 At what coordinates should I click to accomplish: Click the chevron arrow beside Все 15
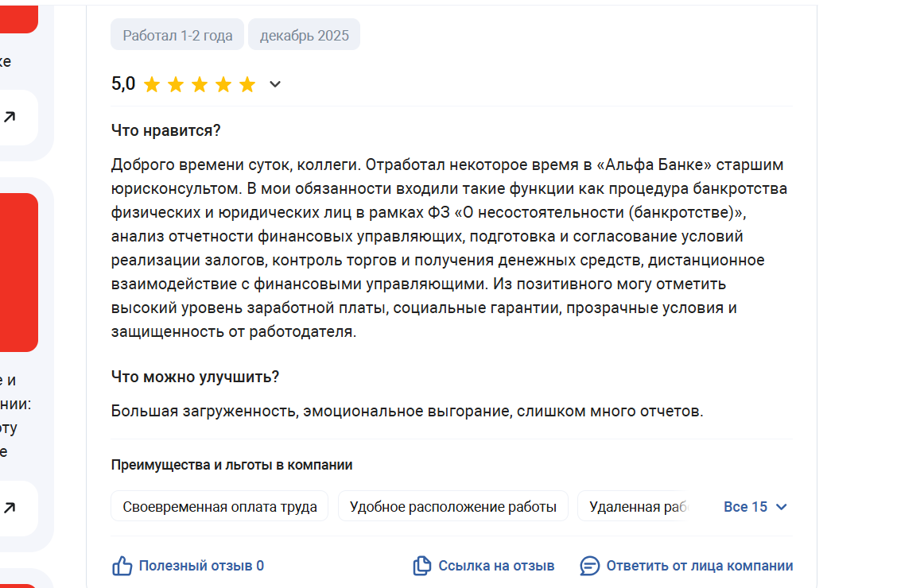[781, 507]
